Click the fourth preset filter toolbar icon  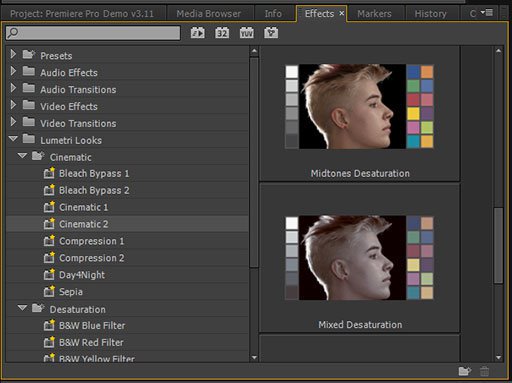point(271,33)
